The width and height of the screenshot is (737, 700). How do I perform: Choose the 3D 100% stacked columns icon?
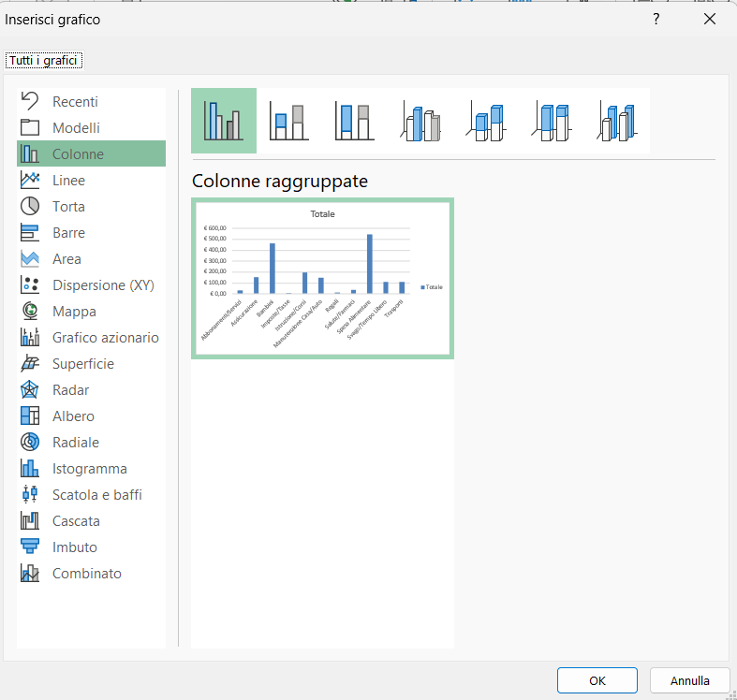coord(552,121)
